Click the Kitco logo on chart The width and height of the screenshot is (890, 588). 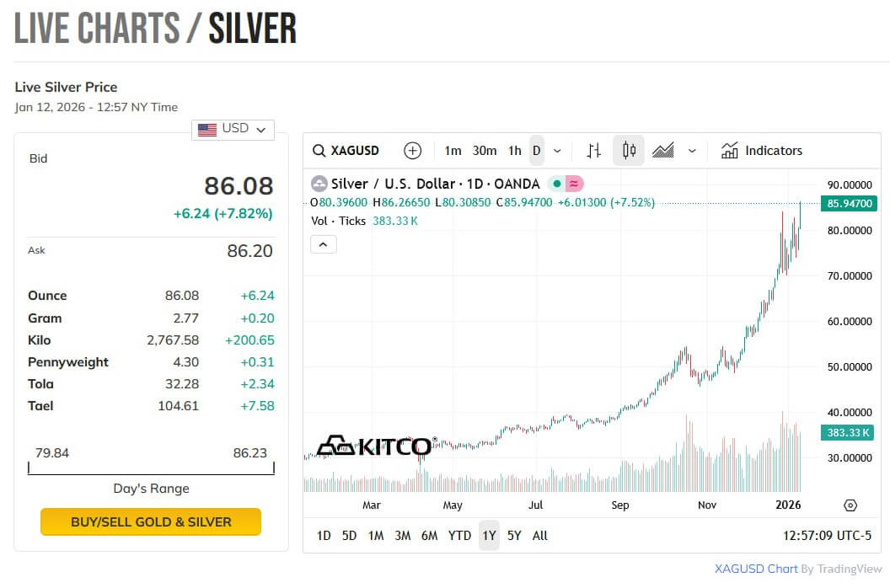375,446
